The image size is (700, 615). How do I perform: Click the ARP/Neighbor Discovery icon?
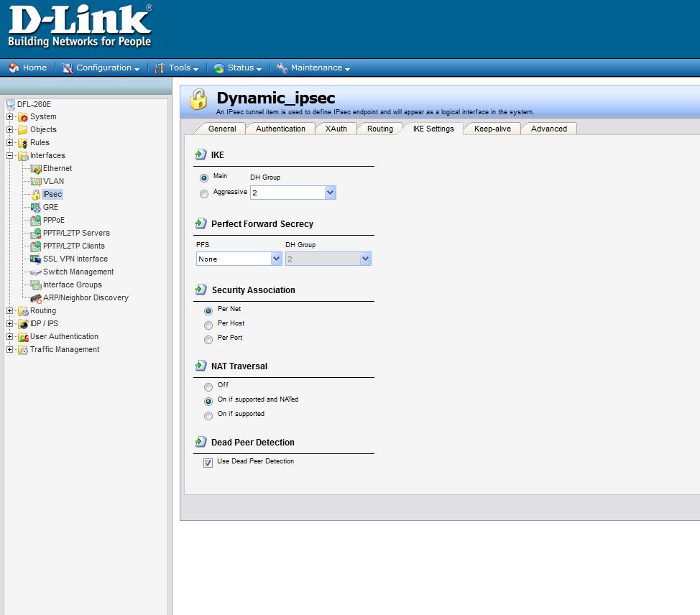pos(36,297)
